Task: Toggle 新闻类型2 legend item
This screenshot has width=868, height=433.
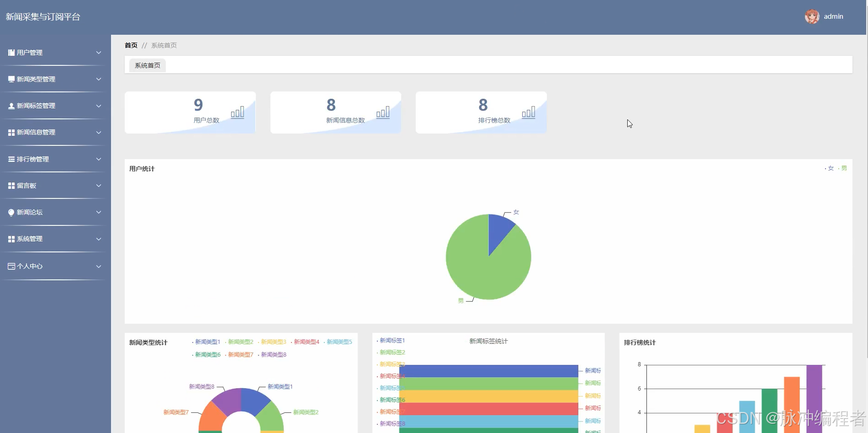Action: [x=239, y=342]
